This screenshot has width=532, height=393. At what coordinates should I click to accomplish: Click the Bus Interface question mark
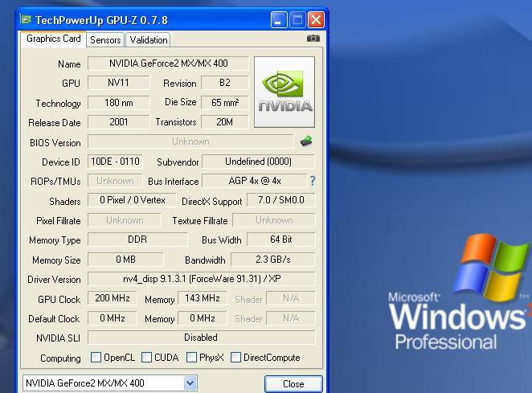click(x=312, y=181)
